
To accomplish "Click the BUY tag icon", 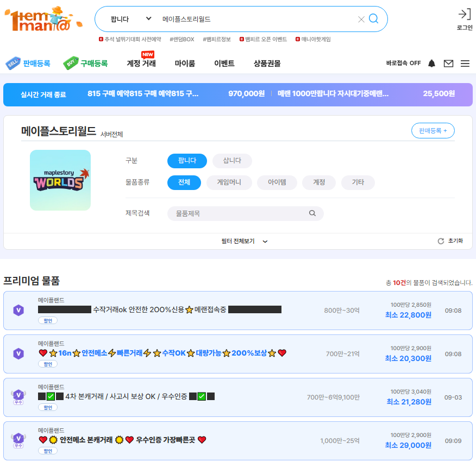I will pos(71,63).
